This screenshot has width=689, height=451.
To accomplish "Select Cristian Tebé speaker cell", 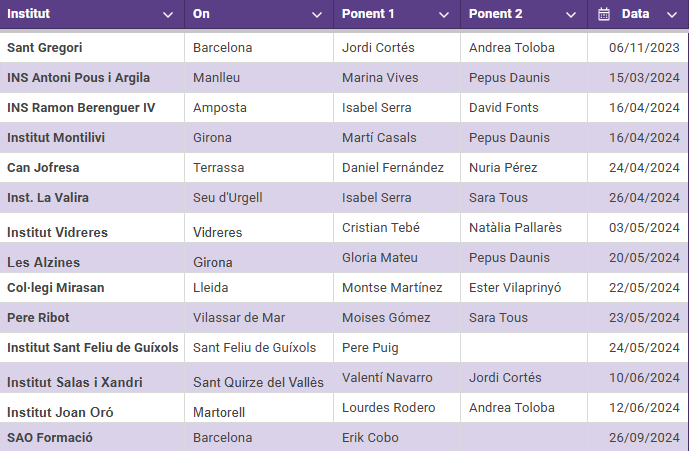I will pyautogui.click(x=379, y=228).
